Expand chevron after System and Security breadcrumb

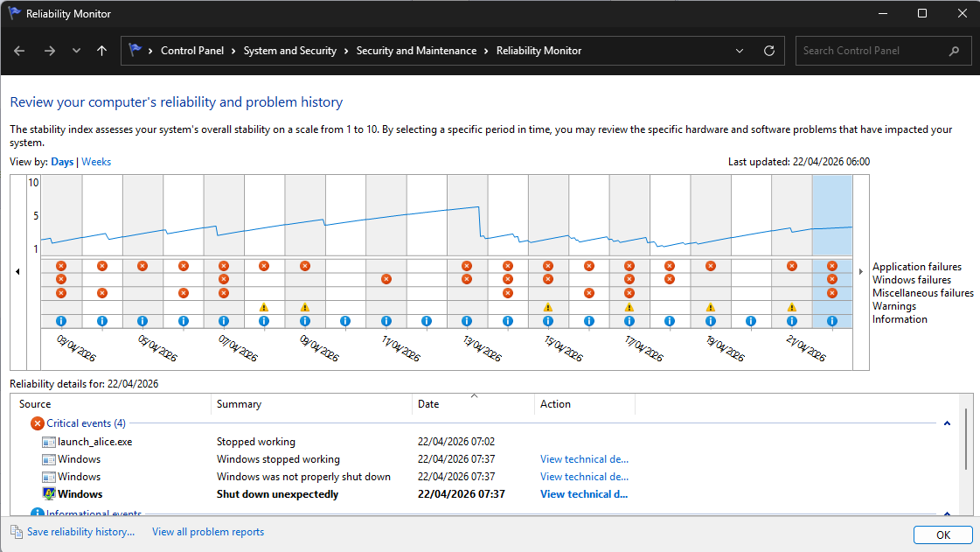[x=346, y=51]
